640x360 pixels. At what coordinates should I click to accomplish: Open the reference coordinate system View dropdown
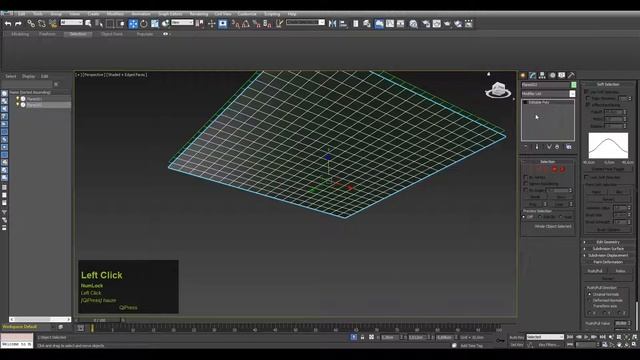pyautogui.click(x=182, y=22)
